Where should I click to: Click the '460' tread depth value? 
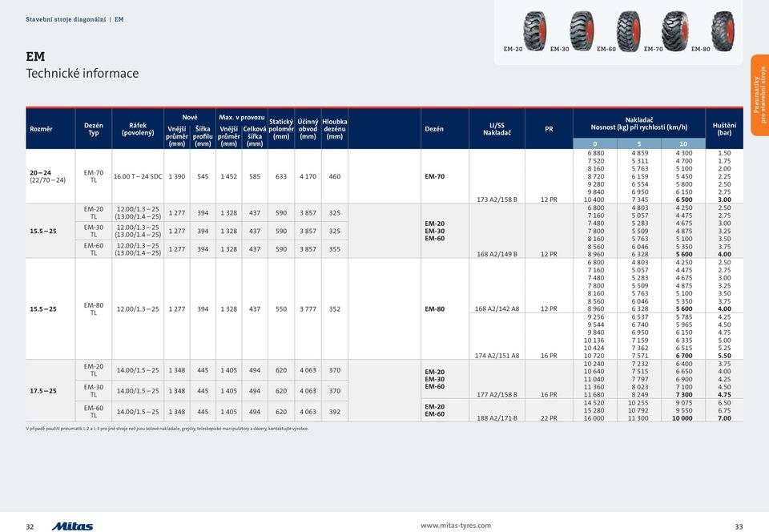pos(335,176)
